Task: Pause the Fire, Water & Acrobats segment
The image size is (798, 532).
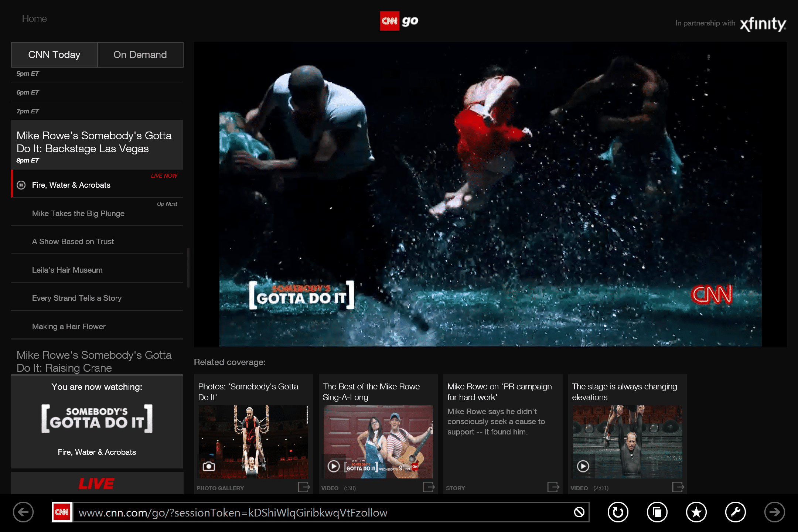Action: click(21, 185)
